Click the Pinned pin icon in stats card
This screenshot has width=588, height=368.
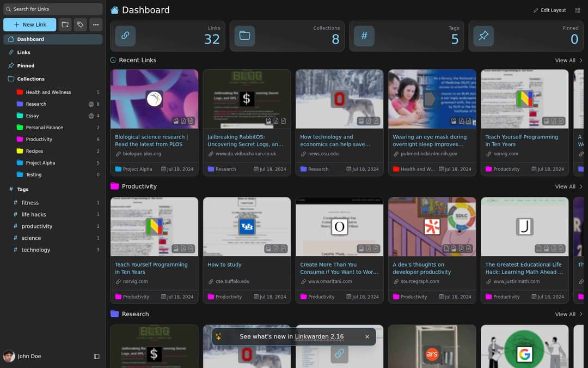(483, 35)
